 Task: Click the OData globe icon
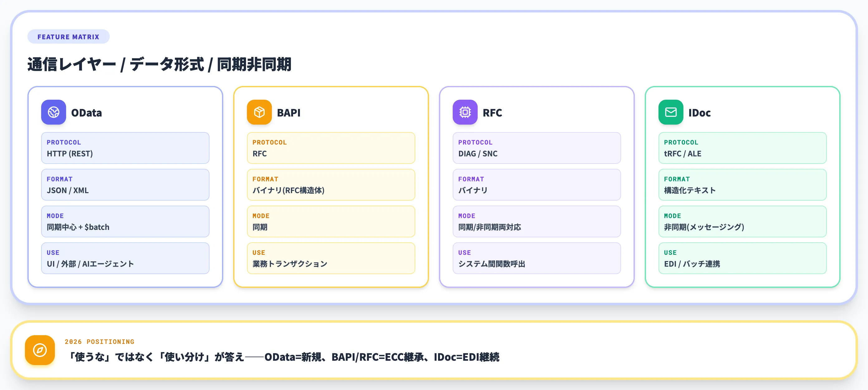point(54,112)
